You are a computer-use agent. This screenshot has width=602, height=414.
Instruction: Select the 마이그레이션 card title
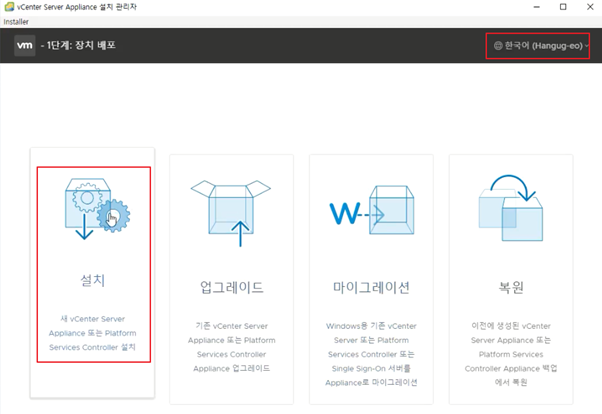coord(371,287)
